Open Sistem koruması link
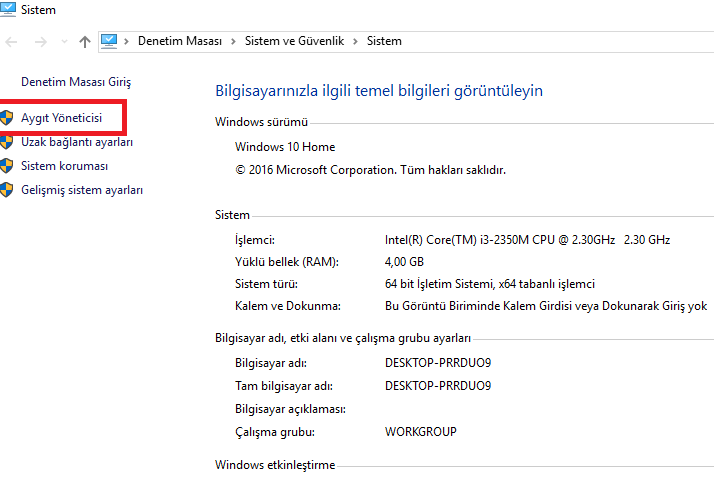 (65, 166)
